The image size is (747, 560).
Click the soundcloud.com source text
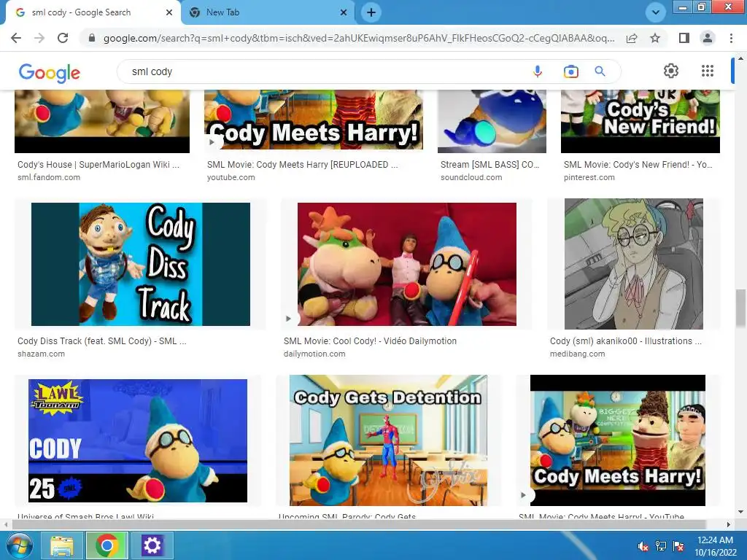pyautogui.click(x=471, y=177)
